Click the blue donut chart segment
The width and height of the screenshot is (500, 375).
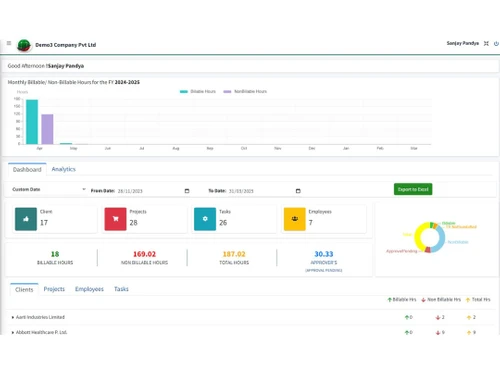coord(441,238)
